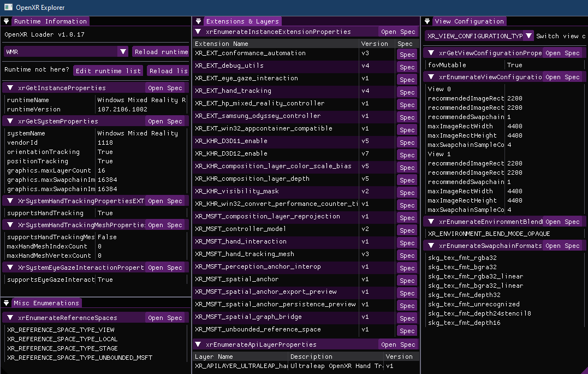Collapse xrEnumerateInstanceExtensionProperties section
The image size is (588, 374).
[198, 32]
